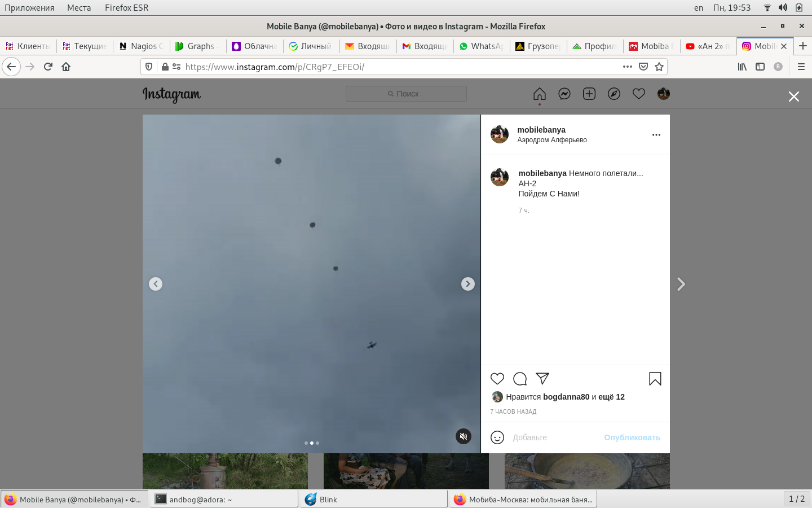Open post options three-dot menu
This screenshot has width=812, height=508.
(656, 135)
